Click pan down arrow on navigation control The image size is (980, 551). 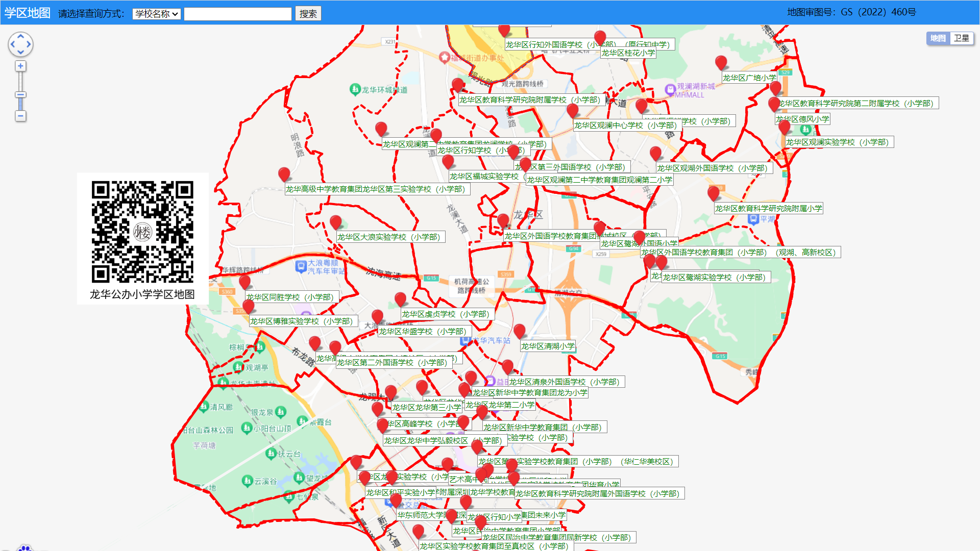pyautogui.click(x=20, y=52)
